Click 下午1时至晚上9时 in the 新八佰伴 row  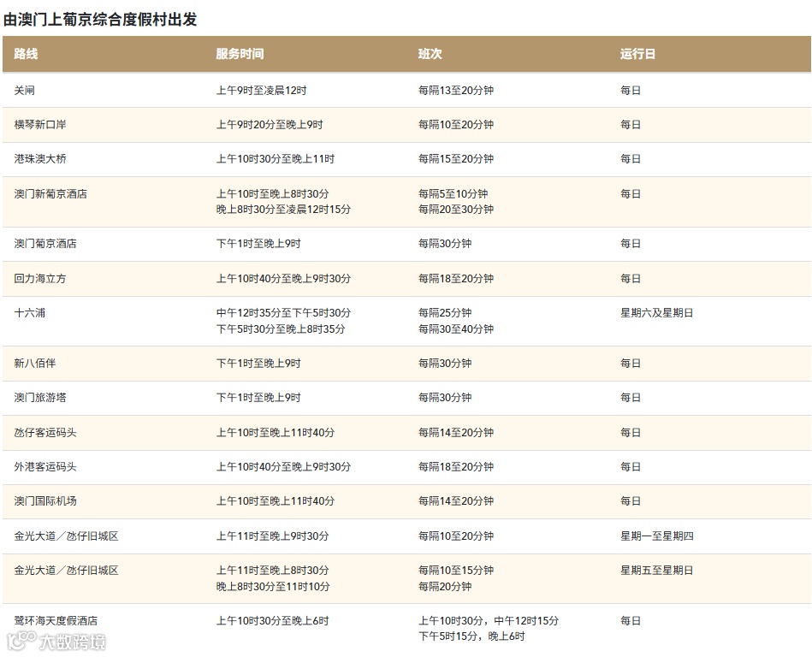[258, 363]
